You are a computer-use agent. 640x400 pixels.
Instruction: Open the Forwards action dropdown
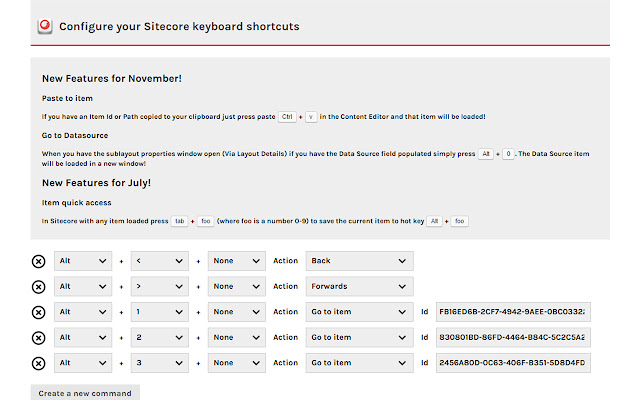point(360,287)
